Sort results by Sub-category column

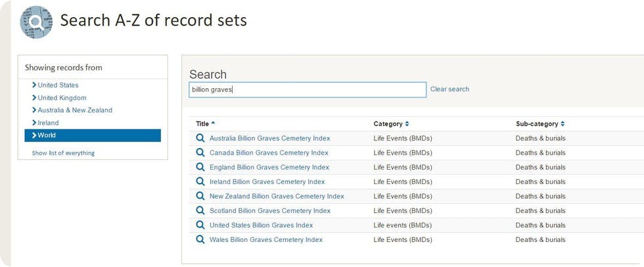[x=539, y=124]
